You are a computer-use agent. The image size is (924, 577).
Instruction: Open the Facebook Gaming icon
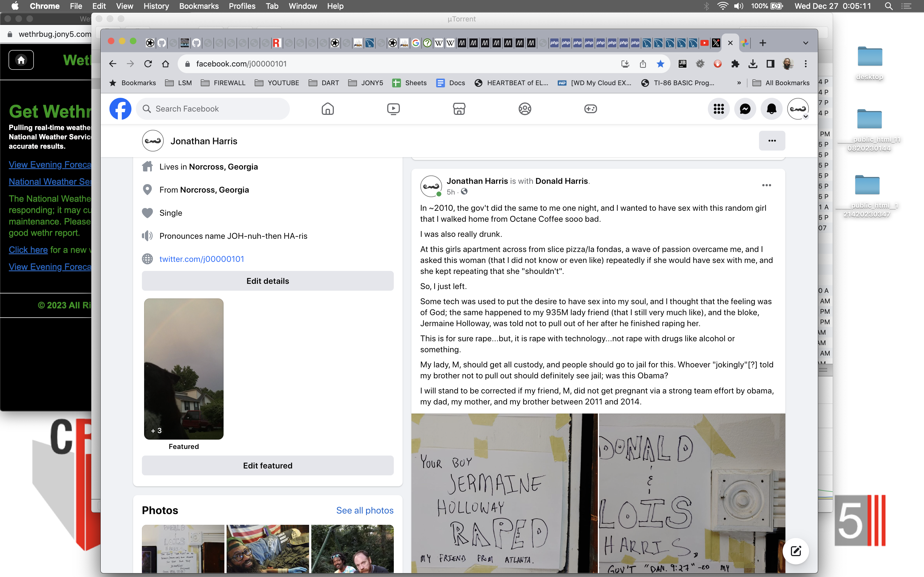coord(590,109)
